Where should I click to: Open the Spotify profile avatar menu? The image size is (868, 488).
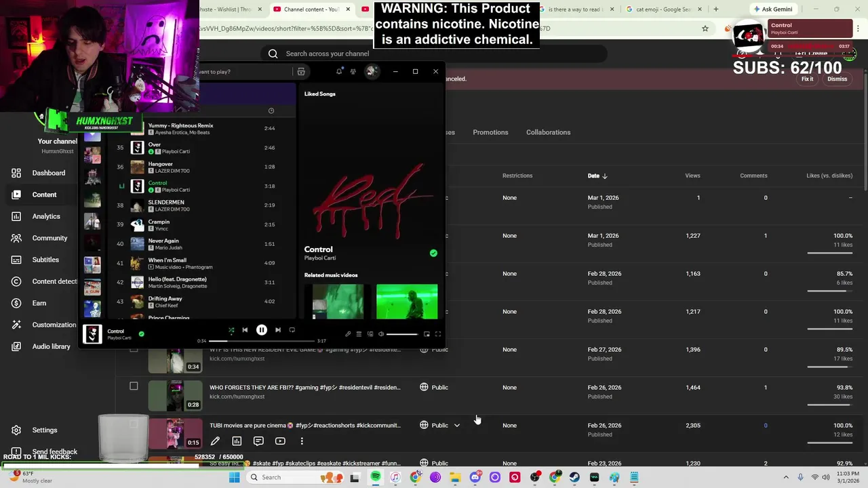point(372,71)
